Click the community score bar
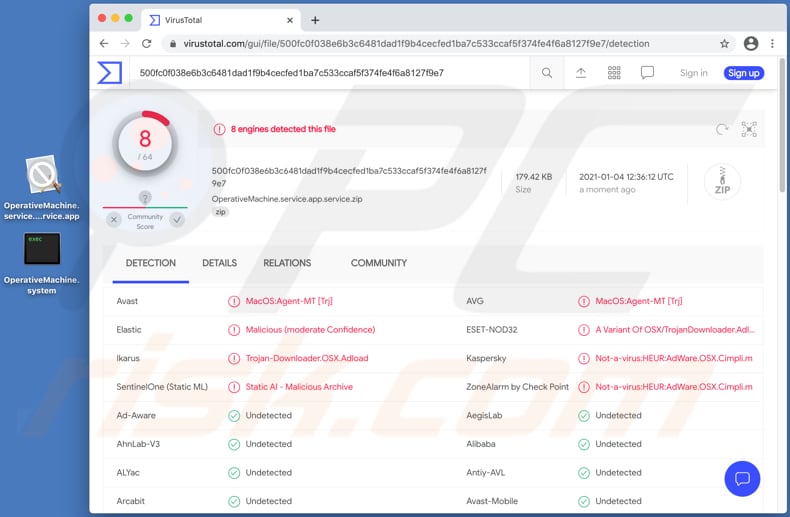 (x=145, y=207)
